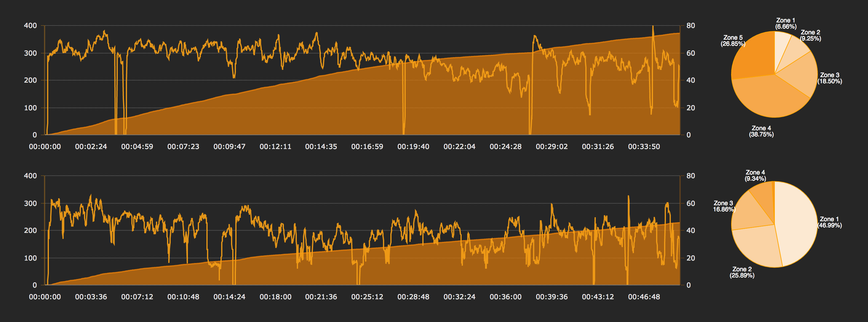Click the 00:33:50 time axis label
868x322 pixels.
coord(644,147)
